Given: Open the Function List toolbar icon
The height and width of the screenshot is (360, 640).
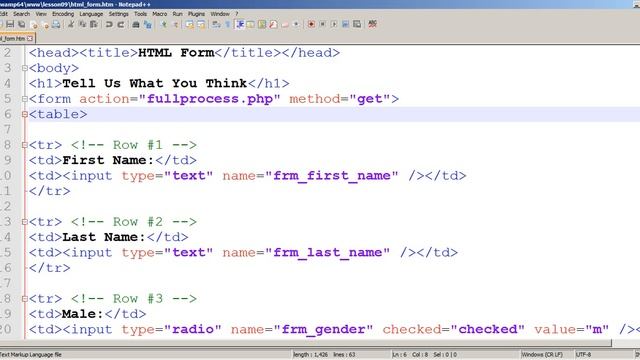Looking at the screenshot, I should click(273, 24).
